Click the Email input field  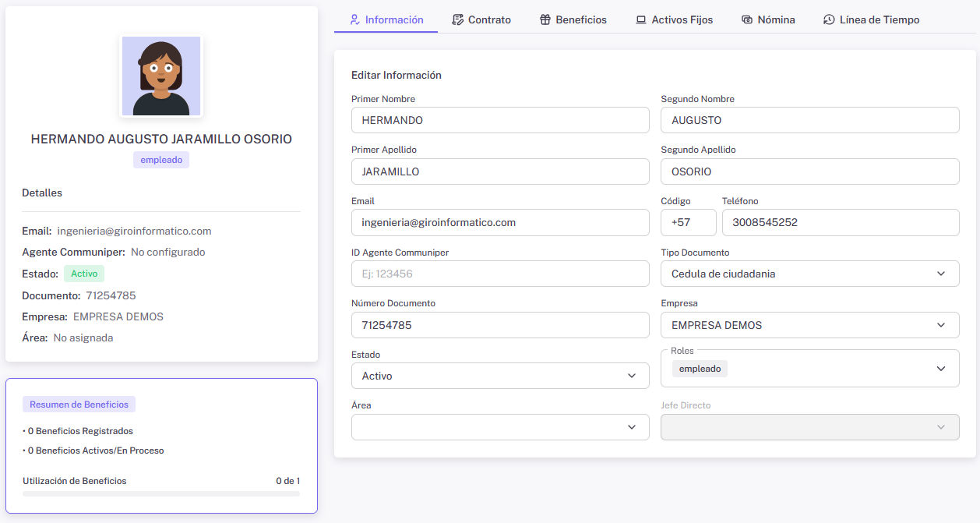pos(500,222)
